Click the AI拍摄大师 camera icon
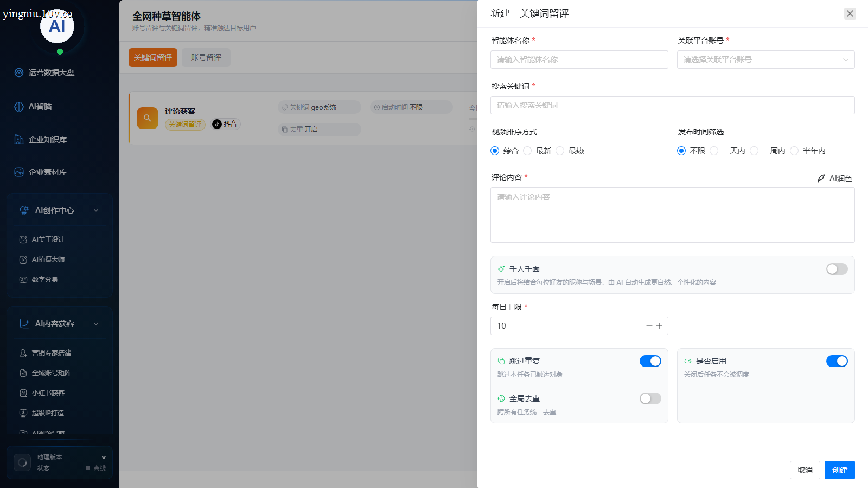The height and width of the screenshot is (488, 868). [x=23, y=260]
